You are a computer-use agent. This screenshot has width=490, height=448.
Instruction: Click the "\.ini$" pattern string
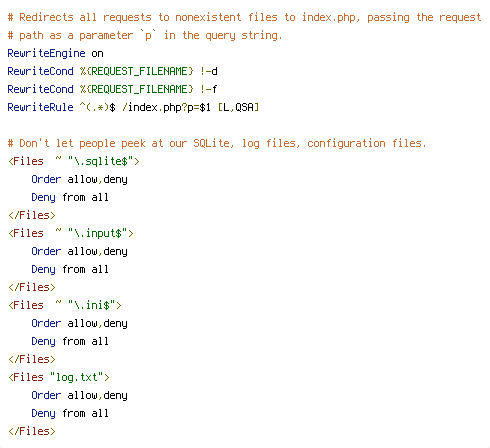point(92,305)
